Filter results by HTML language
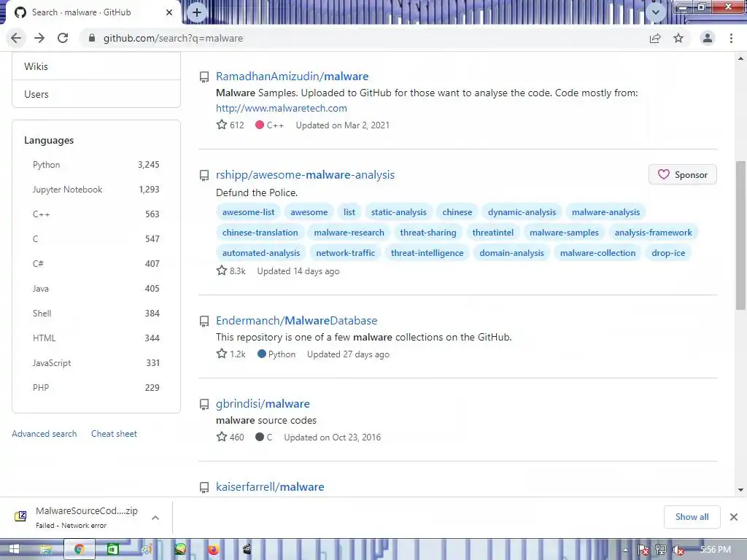 (x=96, y=338)
